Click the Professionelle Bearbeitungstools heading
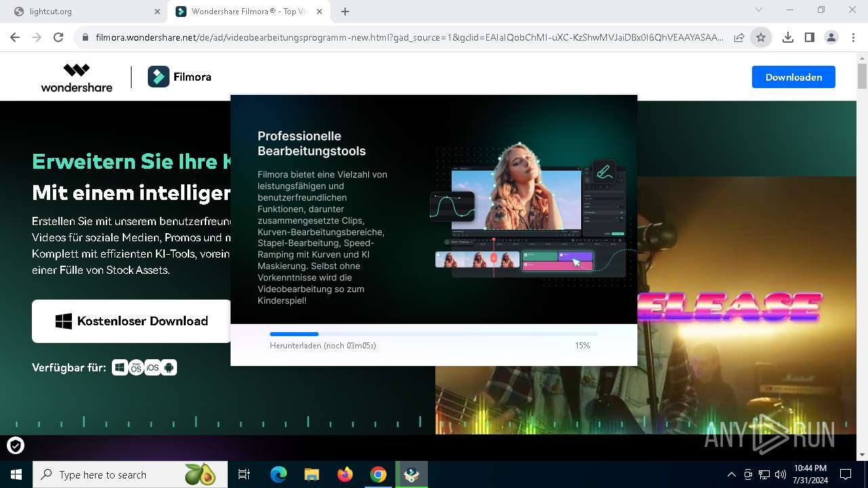The image size is (868, 488). (x=312, y=144)
